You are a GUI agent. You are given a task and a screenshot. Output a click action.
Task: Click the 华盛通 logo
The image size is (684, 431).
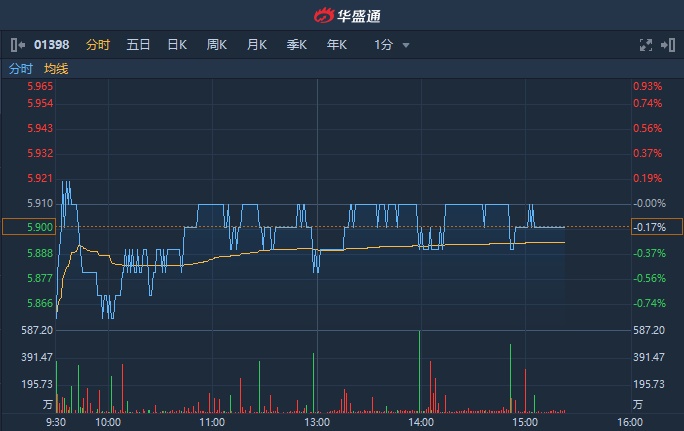(x=347, y=16)
